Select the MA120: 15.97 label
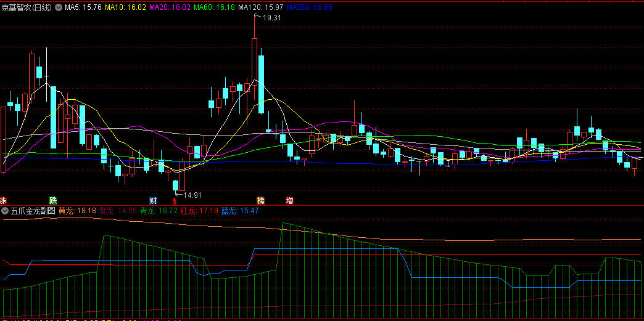 [x=261, y=7]
